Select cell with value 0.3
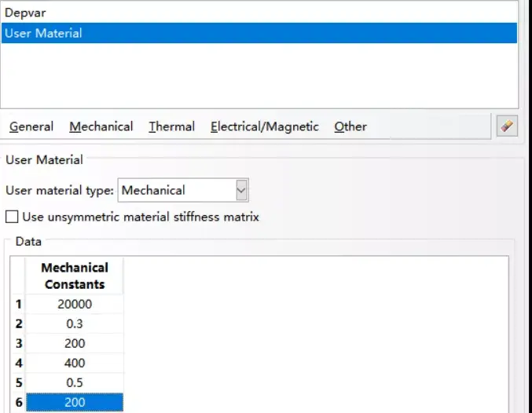The width and height of the screenshot is (532, 413). coord(75,323)
